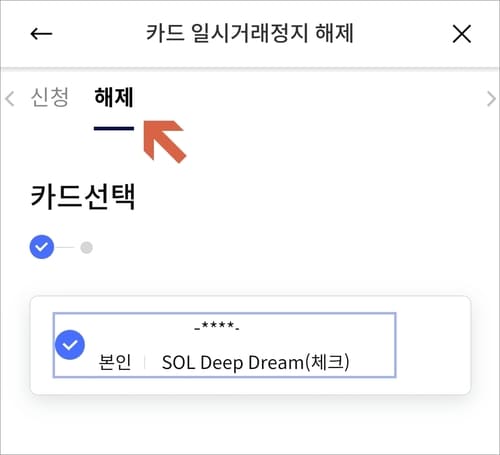This screenshot has height=455, width=500.
Task: Click the gray step-two progress dot
Action: tap(86, 247)
